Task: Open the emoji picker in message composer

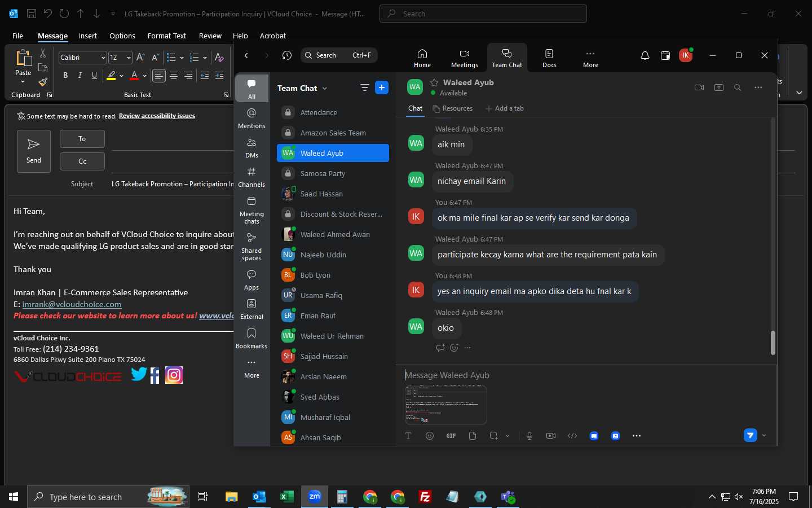Action: pyautogui.click(x=430, y=436)
